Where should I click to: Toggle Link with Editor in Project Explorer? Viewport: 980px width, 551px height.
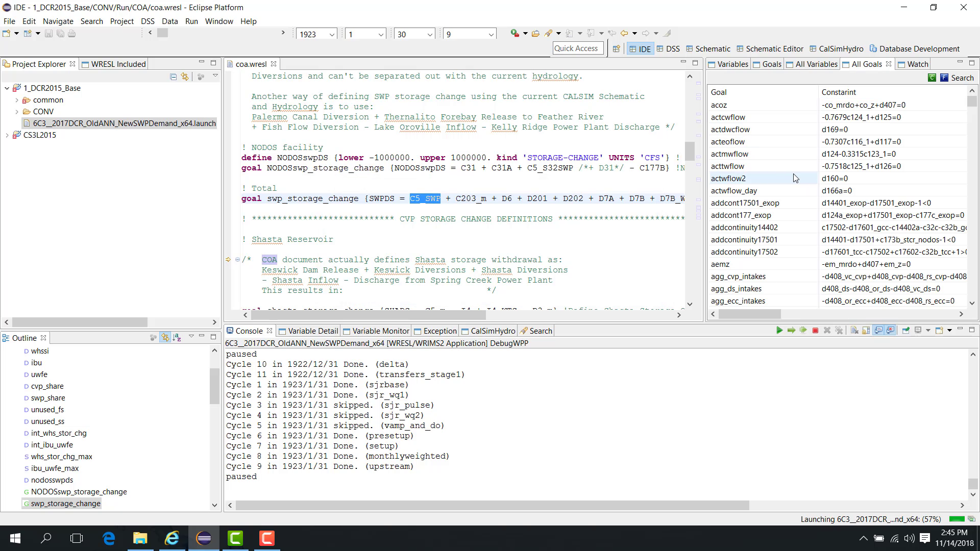point(185,77)
